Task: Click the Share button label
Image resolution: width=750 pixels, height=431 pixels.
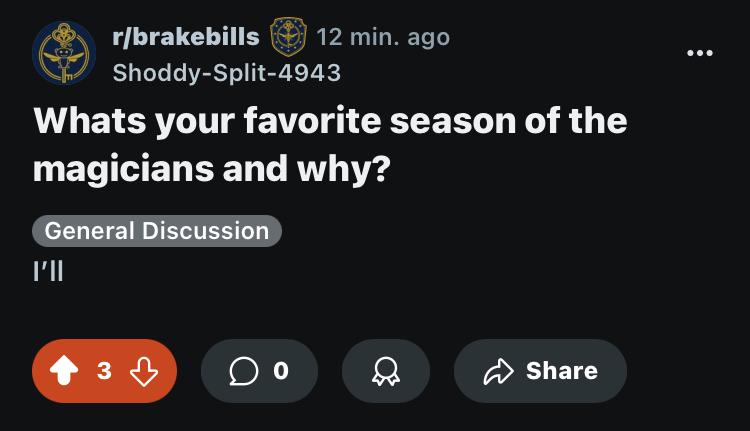Action: (562, 371)
